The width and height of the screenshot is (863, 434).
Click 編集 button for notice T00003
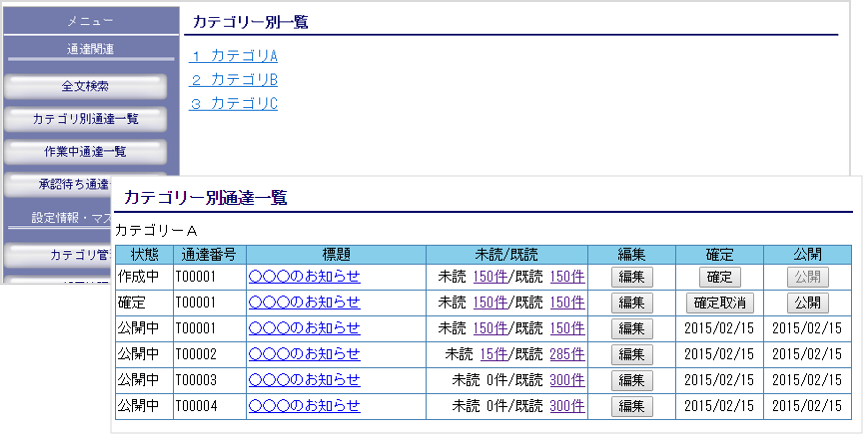(631, 380)
